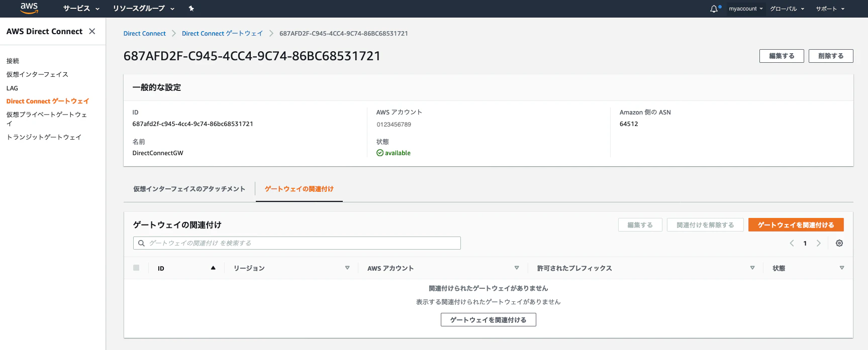The width and height of the screenshot is (868, 350).
Task: Open the サポート dropdown menu
Action: point(830,9)
